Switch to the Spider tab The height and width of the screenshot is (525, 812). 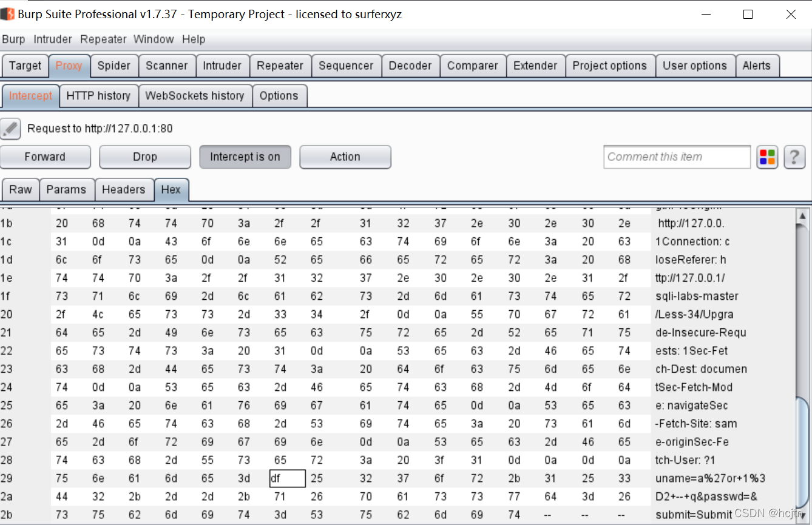114,66
